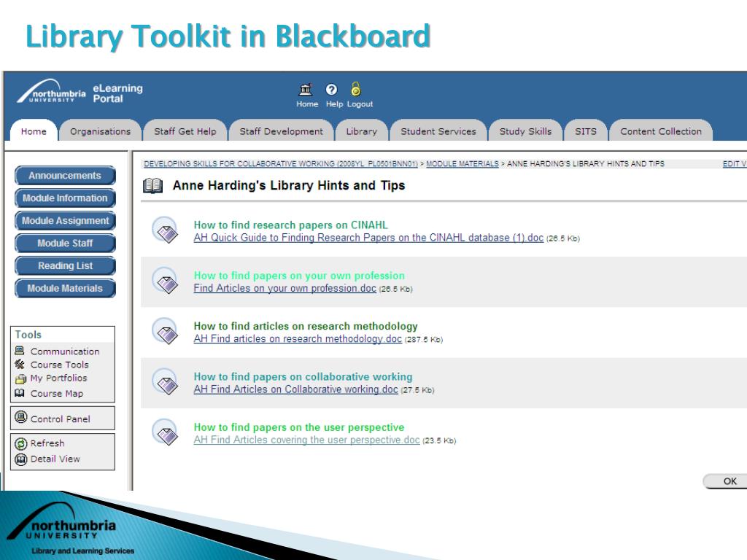Click the Module Materials sidebar button
747x560 pixels.
(x=65, y=288)
